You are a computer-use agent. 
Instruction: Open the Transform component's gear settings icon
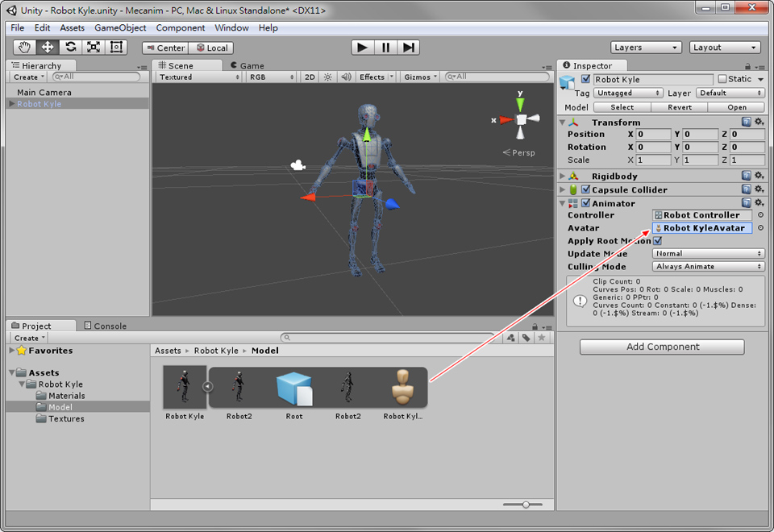758,122
